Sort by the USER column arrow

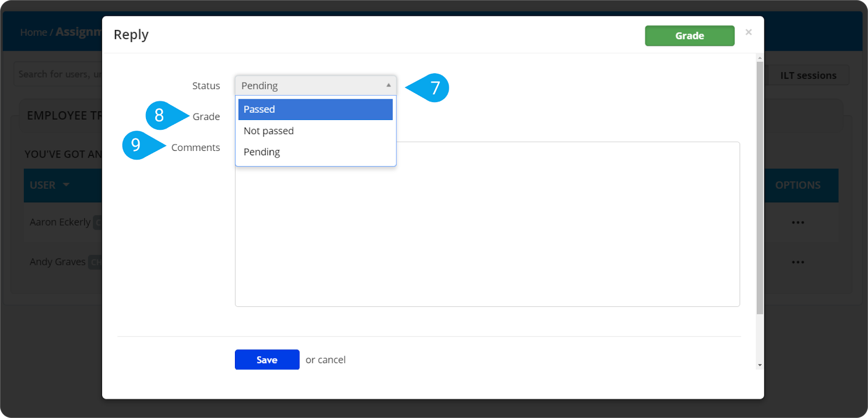point(66,185)
